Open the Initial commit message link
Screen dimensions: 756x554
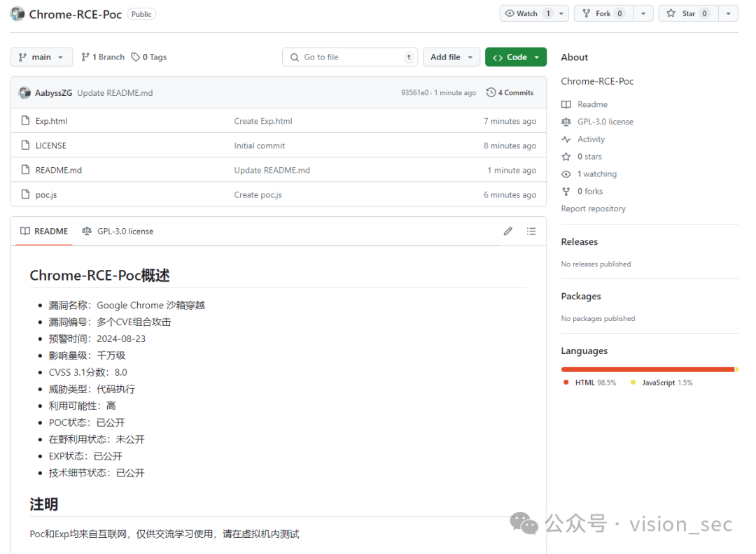pyautogui.click(x=260, y=145)
